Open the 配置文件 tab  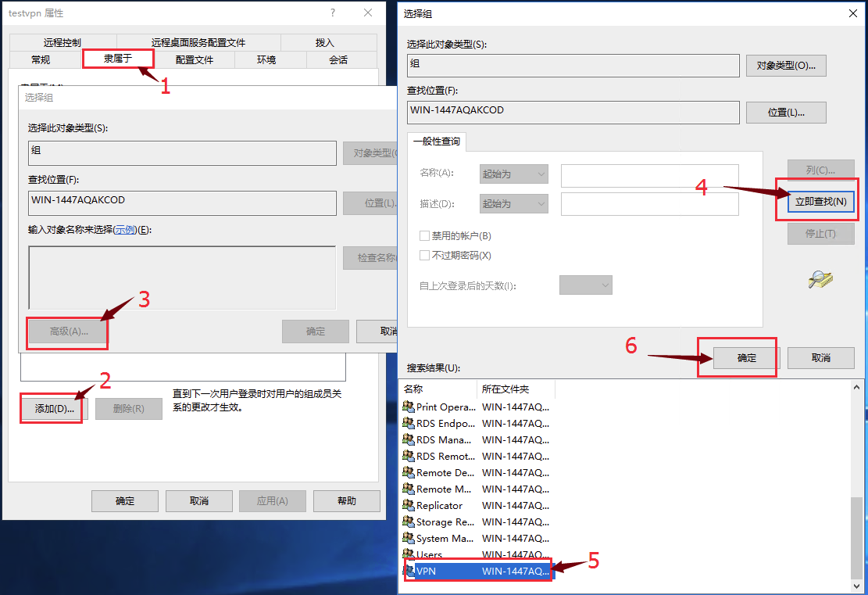[194, 59]
